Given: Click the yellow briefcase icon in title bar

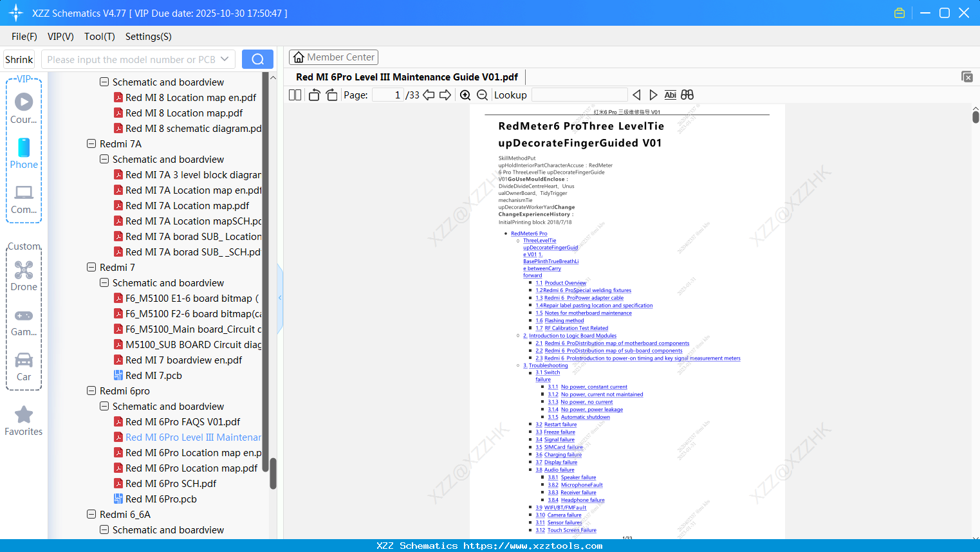Looking at the screenshot, I should [900, 13].
